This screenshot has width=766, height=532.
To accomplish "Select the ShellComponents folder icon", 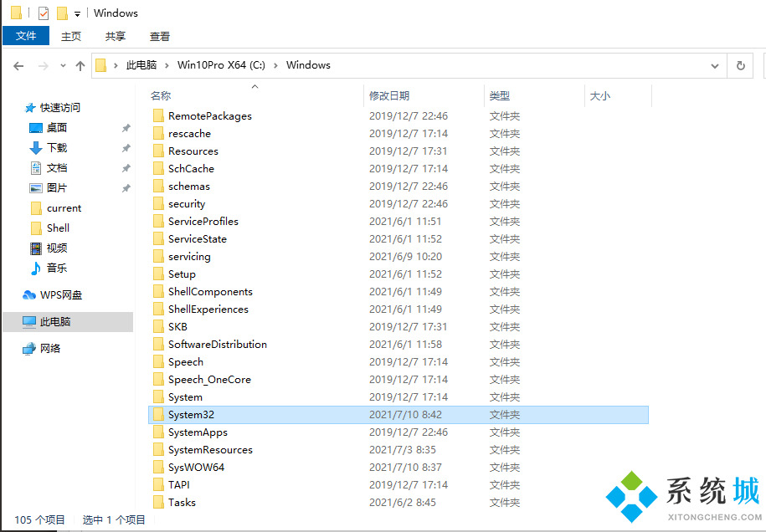I will (x=157, y=291).
